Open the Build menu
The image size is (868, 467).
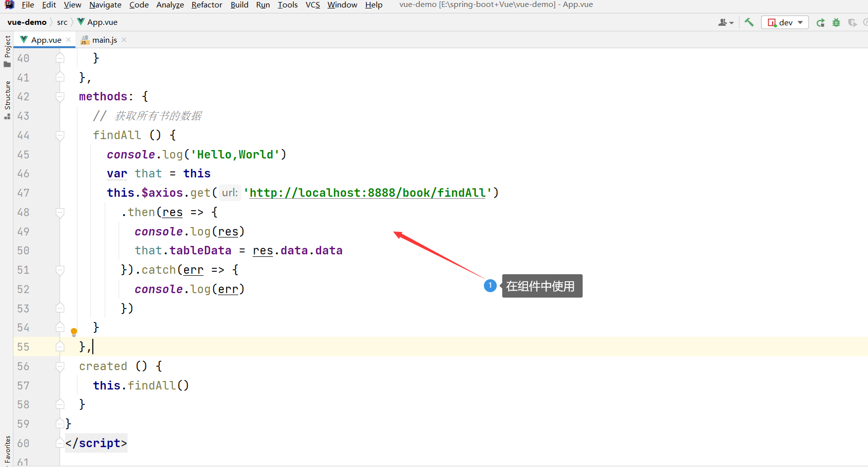coord(239,5)
